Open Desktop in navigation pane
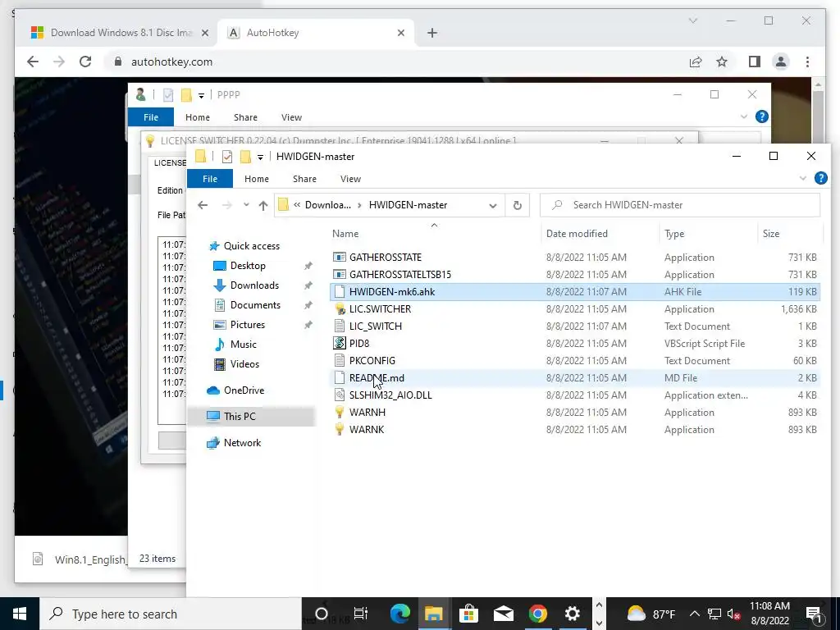Image resolution: width=840 pixels, height=630 pixels. point(248,266)
